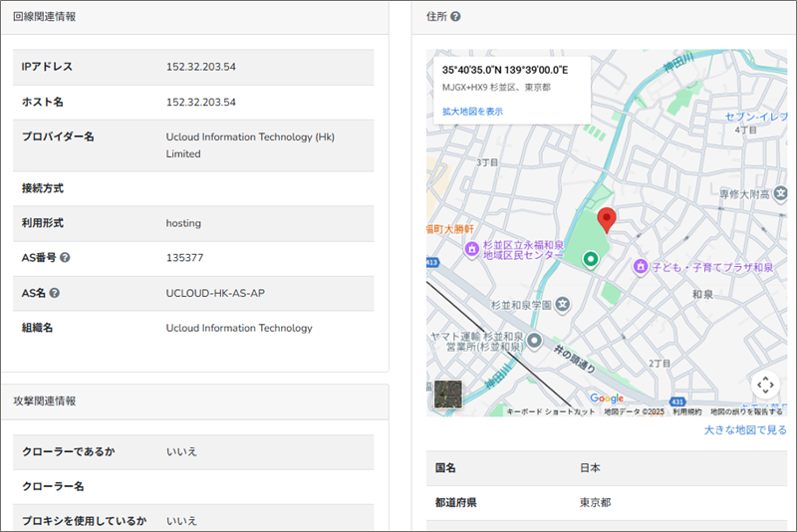Click the セブン-イレブン label on map
This screenshot has height=532, width=797.
point(758,118)
